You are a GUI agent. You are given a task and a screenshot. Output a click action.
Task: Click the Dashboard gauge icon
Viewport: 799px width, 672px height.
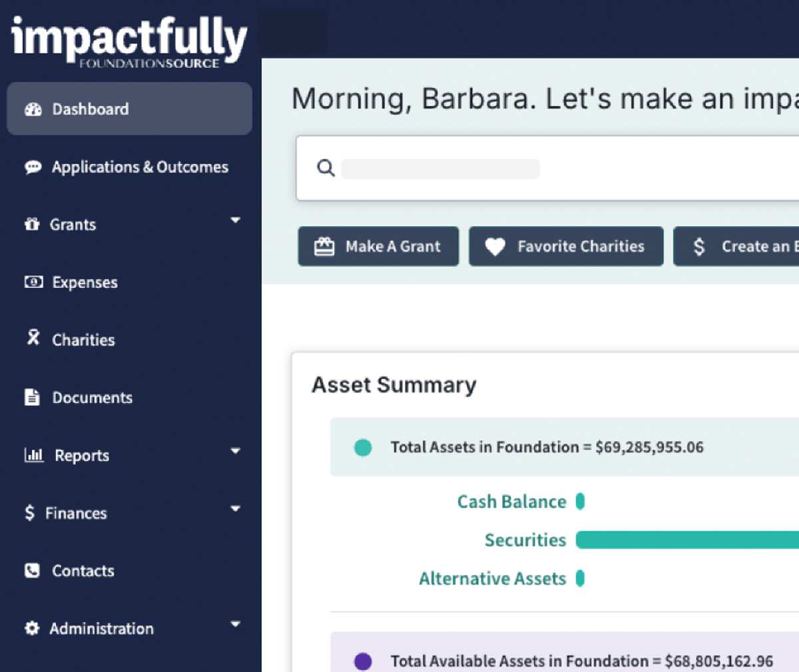[x=33, y=110]
